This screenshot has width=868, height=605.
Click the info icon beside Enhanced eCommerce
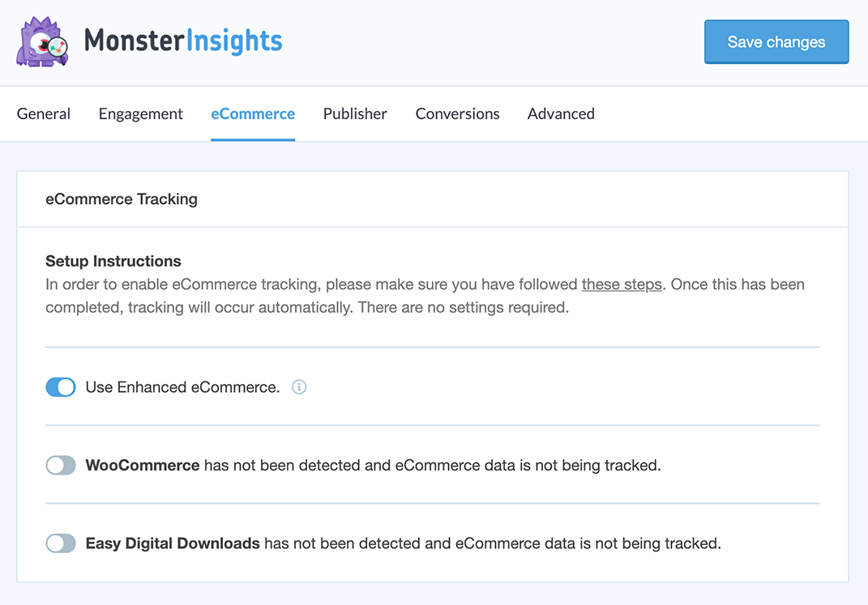(299, 387)
